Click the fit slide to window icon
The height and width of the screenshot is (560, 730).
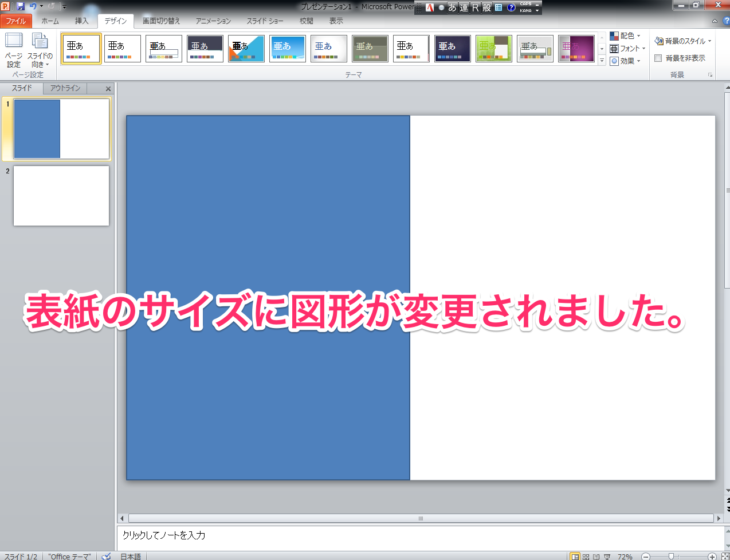click(x=725, y=557)
